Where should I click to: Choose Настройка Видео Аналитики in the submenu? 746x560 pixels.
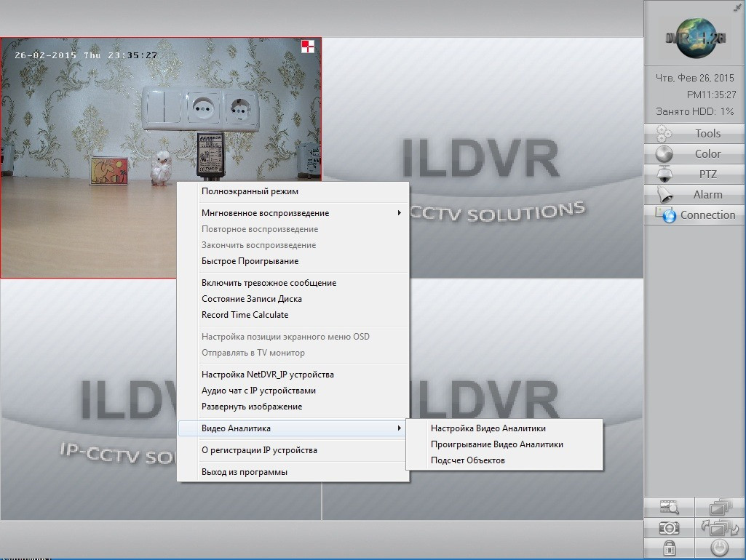[488, 428]
